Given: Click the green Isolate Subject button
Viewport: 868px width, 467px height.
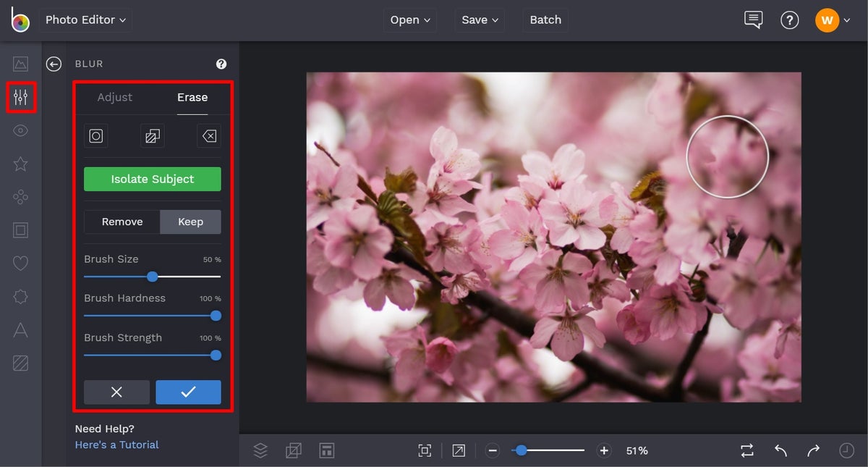Looking at the screenshot, I should coord(153,179).
